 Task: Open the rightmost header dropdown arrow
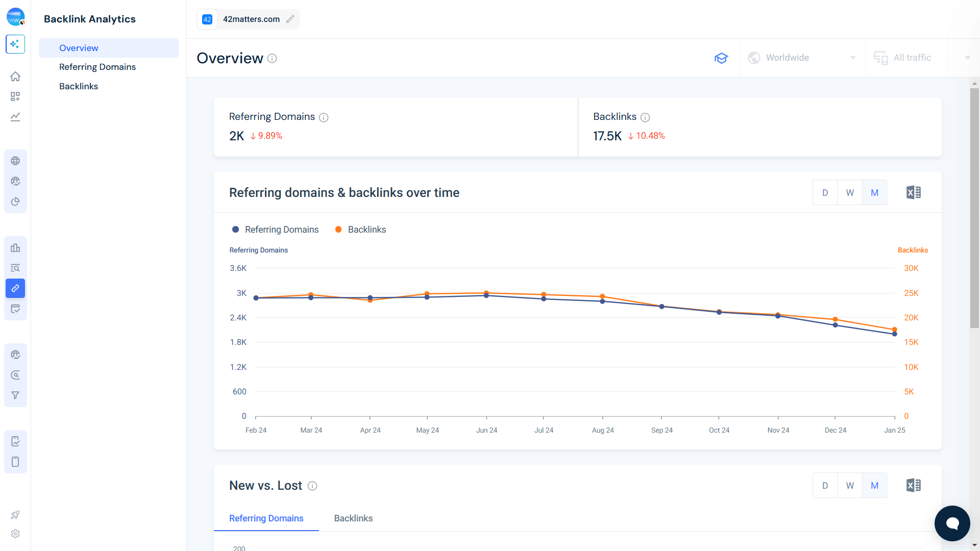coord(967,58)
